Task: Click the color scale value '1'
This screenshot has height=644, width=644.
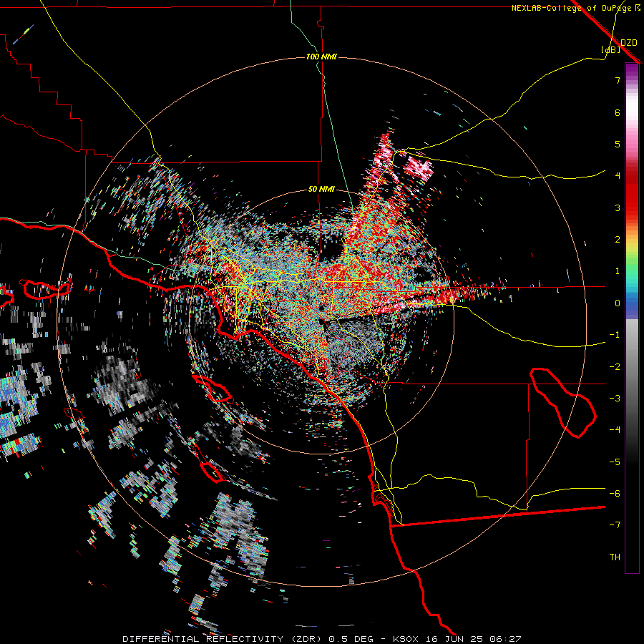Action: pyautogui.click(x=618, y=271)
